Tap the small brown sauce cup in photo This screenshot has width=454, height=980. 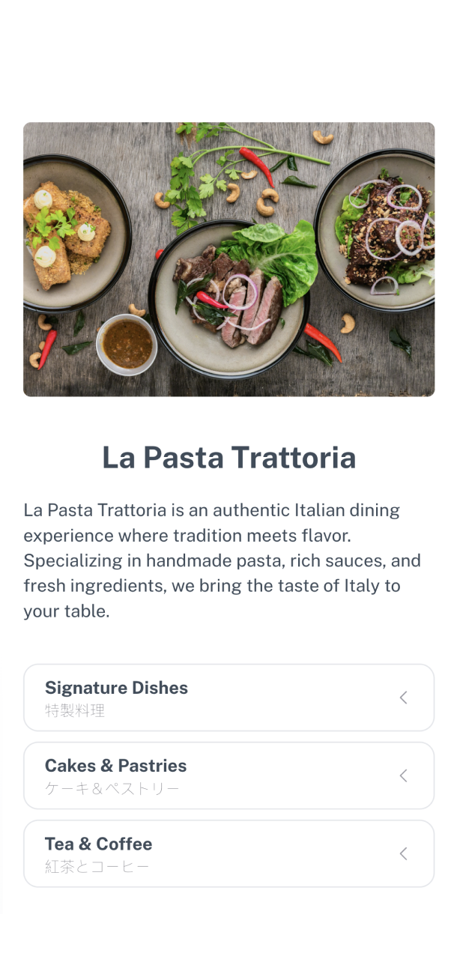(x=127, y=345)
